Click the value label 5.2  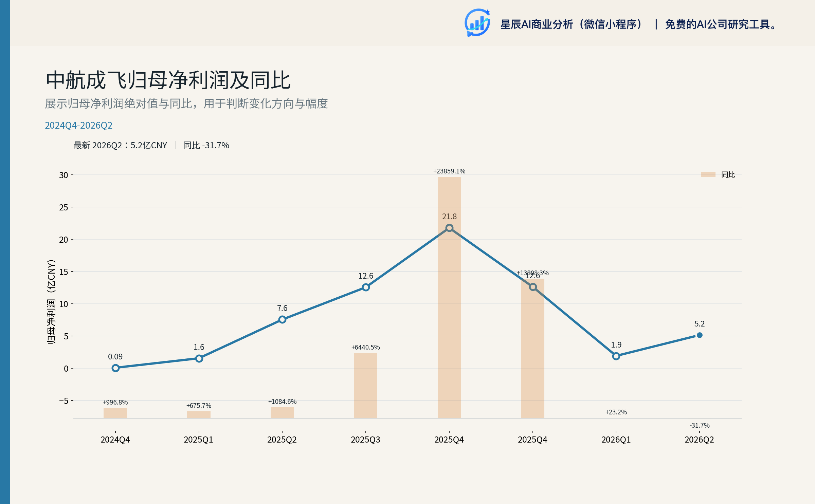(700, 324)
